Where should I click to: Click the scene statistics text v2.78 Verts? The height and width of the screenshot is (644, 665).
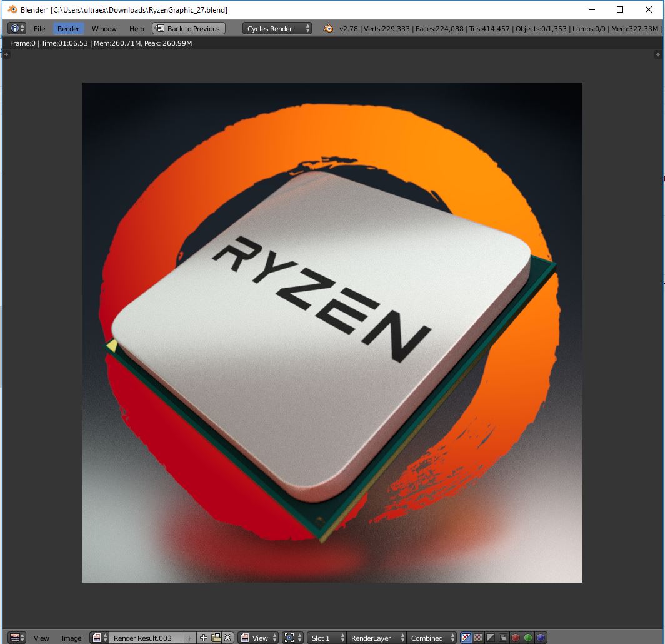[499, 29]
